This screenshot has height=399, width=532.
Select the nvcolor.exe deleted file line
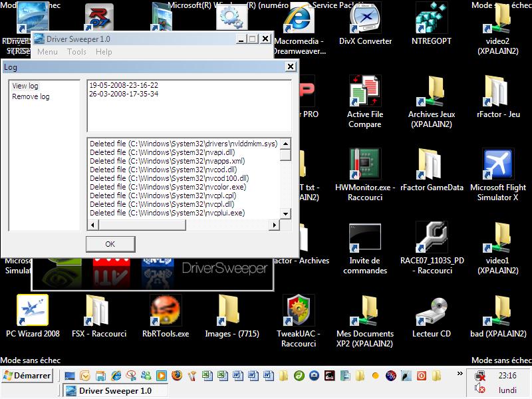(168, 187)
